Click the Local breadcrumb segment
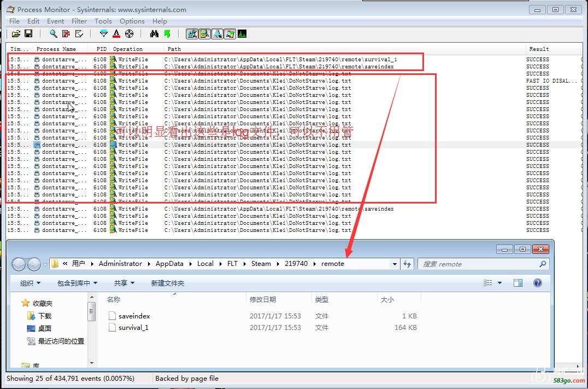Screen dimensions: 588x389 click(205, 264)
